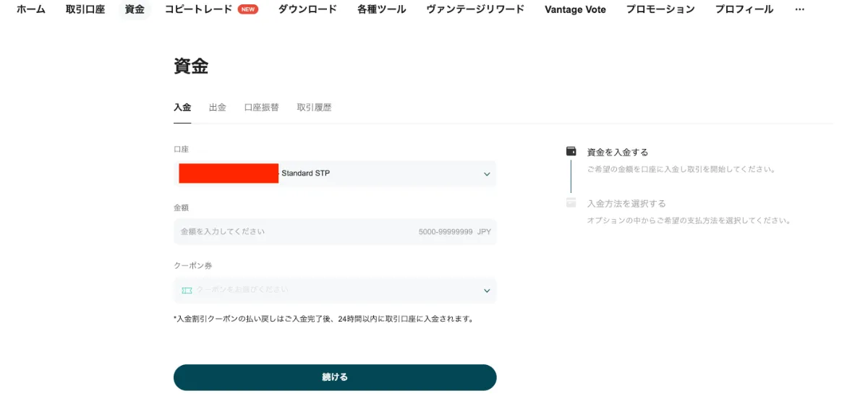Viewport: 868px width, 404px height.
Task: Select 資金 in top navigation
Action: pos(135,9)
